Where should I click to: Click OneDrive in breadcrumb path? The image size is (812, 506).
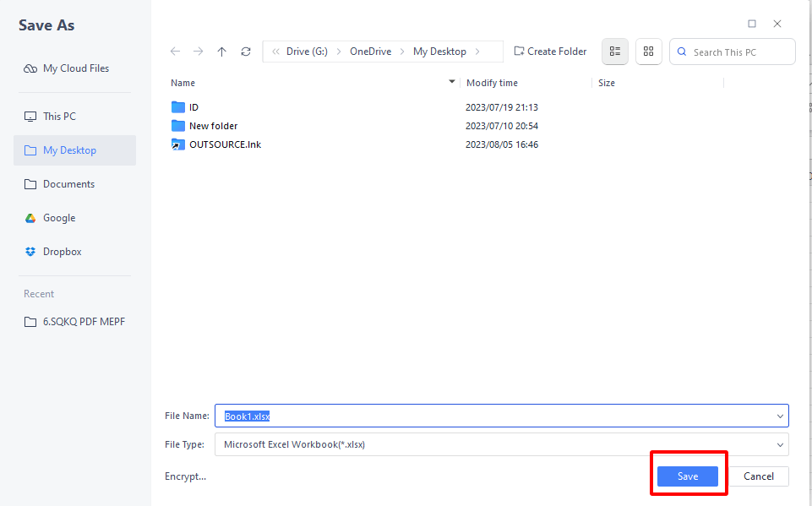370,52
